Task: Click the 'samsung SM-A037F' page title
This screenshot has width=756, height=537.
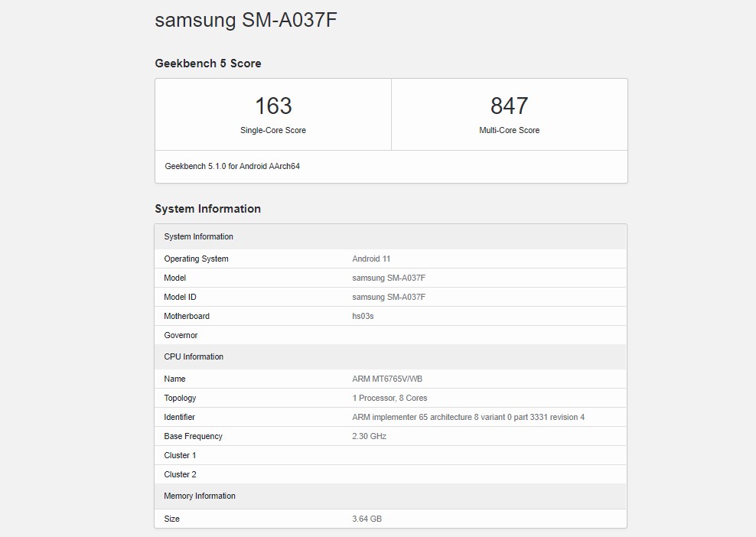Action: (x=246, y=20)
